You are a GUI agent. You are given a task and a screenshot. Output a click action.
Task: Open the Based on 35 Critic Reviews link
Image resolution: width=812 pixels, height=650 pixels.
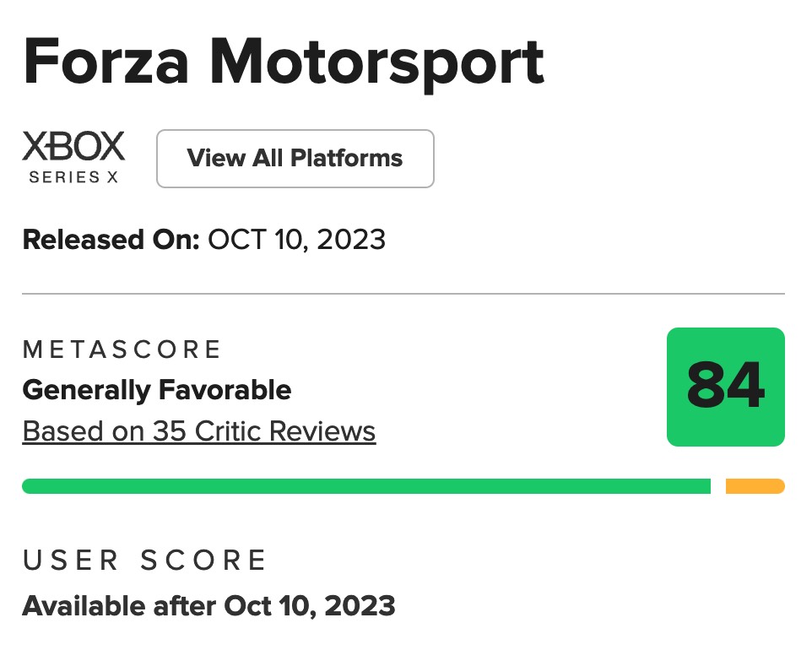pyautogui.click(x=198, y=431)
